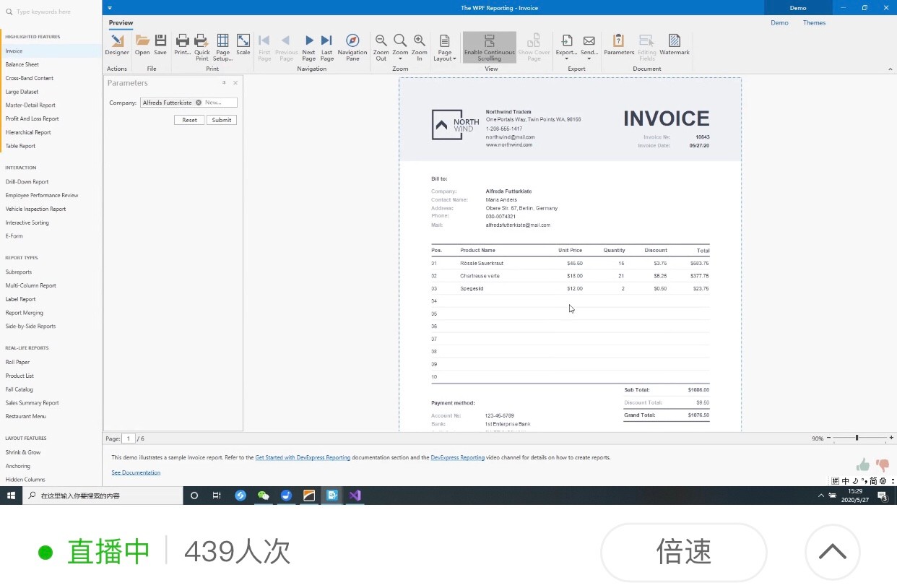The height and width of the screenshot is (588, 897).
Task: Open Fall Catalog report
Action: click(x=51, y=389)
